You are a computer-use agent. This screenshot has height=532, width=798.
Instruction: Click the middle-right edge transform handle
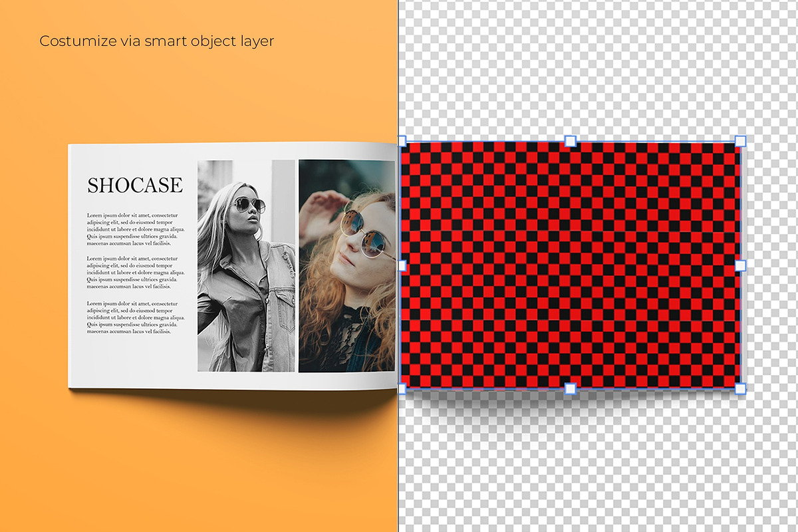pyautogui.click(x=741, y=265)
